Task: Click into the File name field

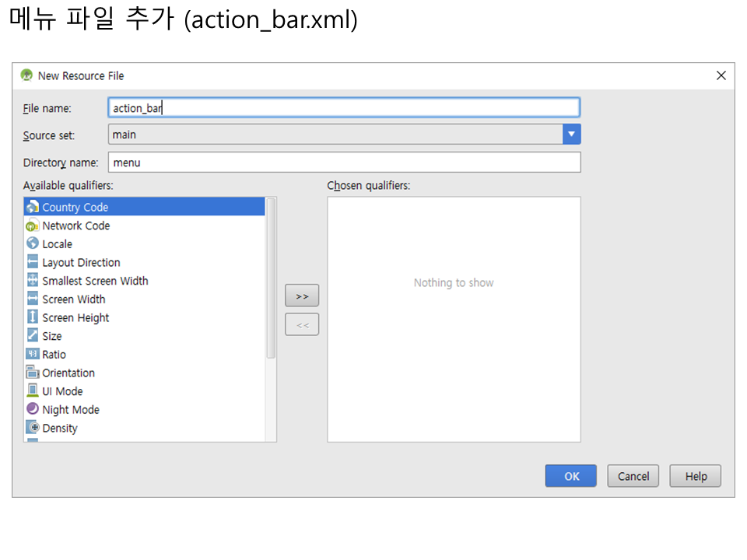Action: pos(344,107)
